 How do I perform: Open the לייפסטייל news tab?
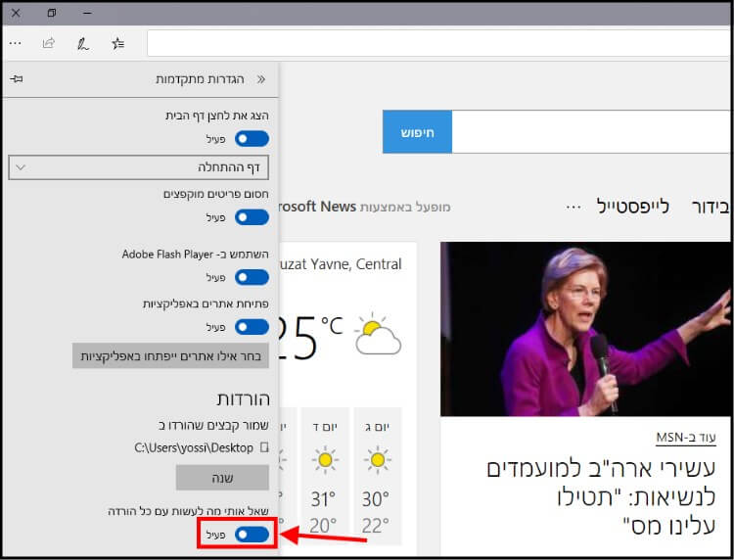pyautogui.click(x=633, y=207)
